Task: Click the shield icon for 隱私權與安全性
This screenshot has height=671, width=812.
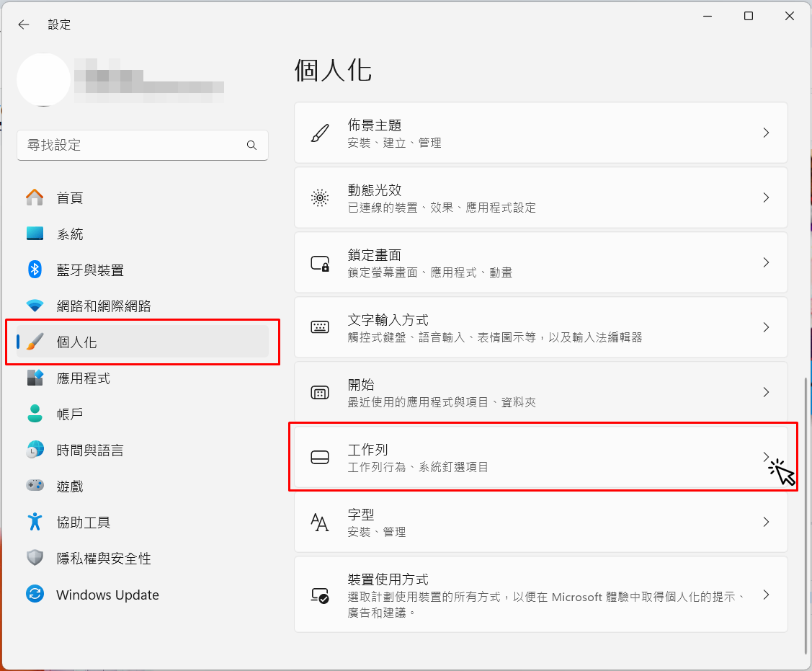Action: coord(35,559)
